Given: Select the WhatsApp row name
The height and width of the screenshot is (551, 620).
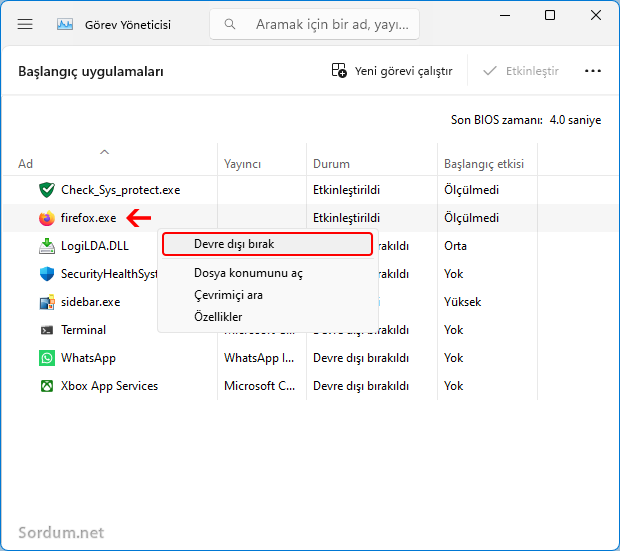Looking at the screenshot, I should (88, 358).
